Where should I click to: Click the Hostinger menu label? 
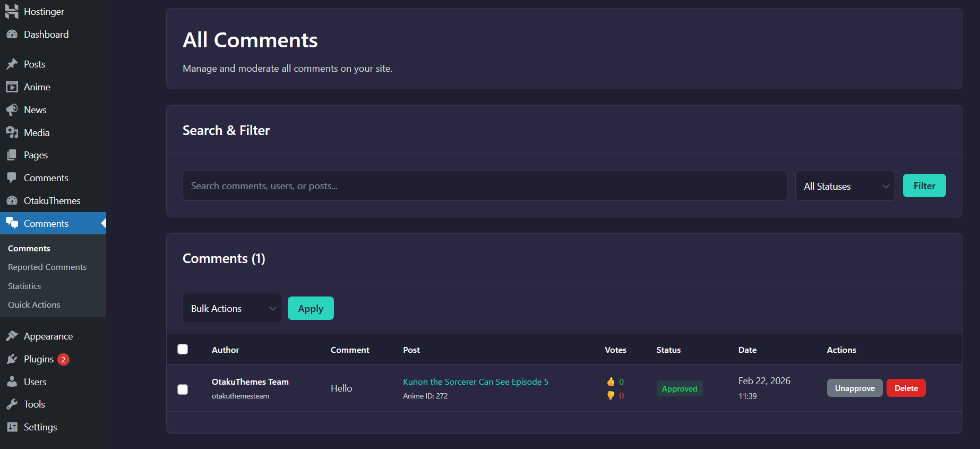pos(44,12)
